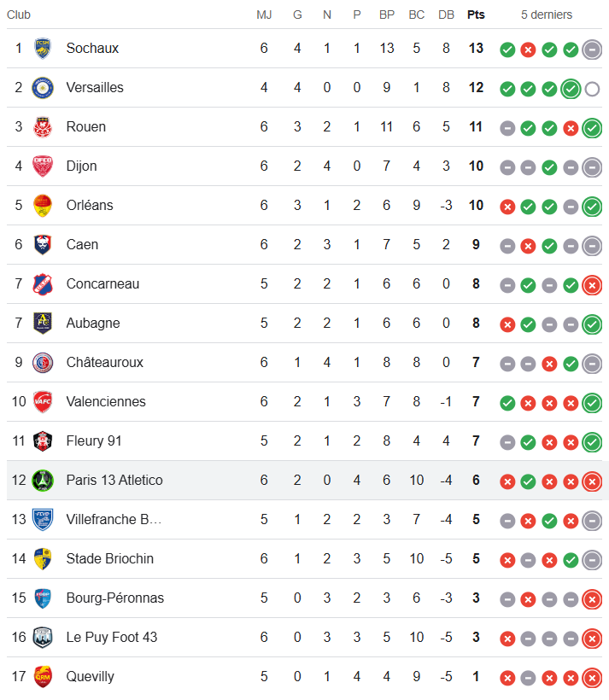This screenshot has width=609, height=700.
Task: Click the 5 derniers column header
Action: point(547,15)
